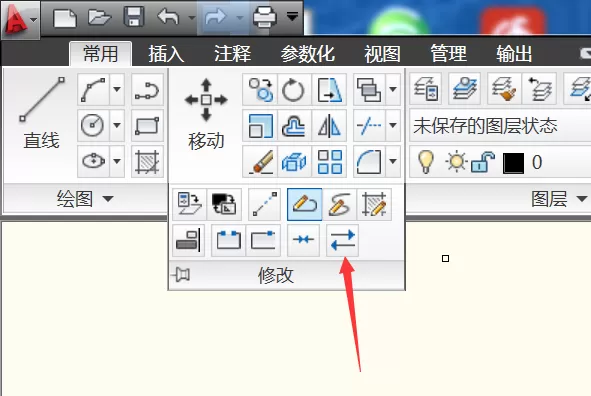Select the Align tool

188,240
